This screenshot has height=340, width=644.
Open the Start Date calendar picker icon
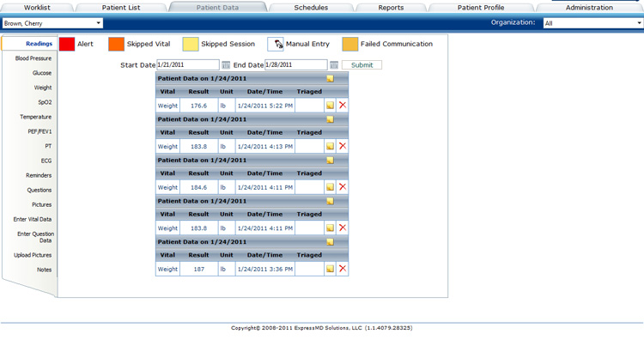click(226, 65)
